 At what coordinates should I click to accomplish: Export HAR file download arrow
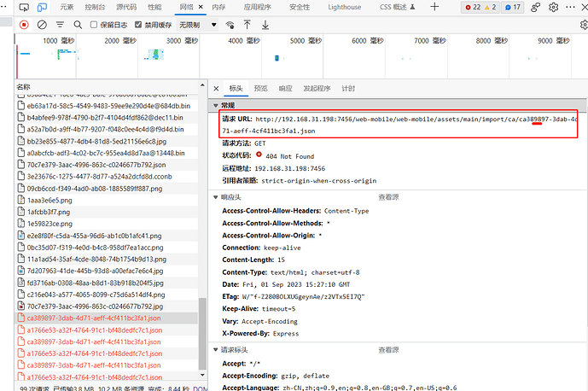(265, 25)
